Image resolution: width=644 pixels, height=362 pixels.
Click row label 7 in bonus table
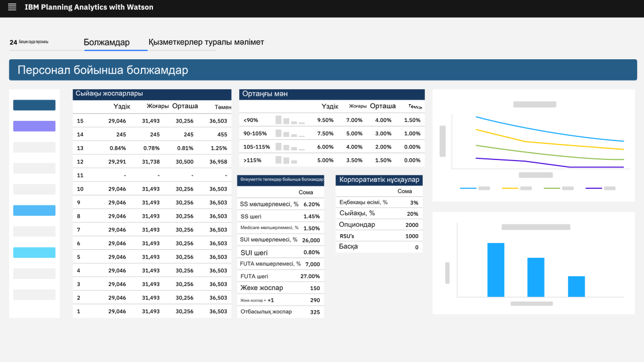click(78, 230)
